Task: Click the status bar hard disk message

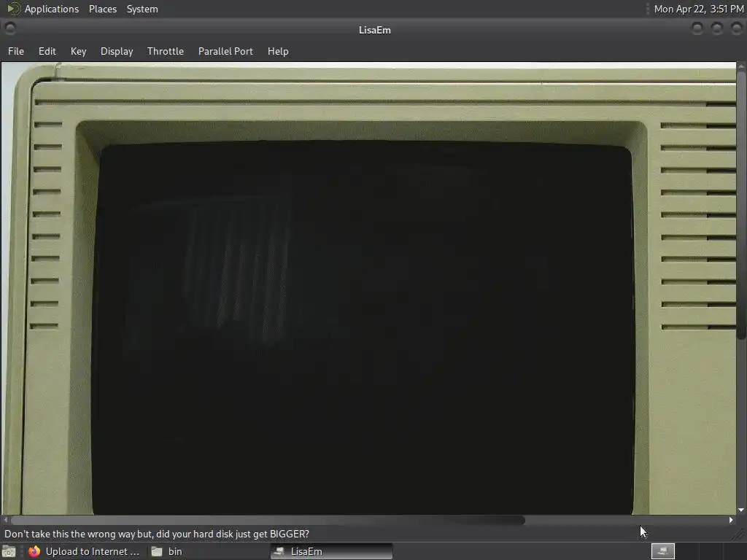Action: click(x=157, y=534)
